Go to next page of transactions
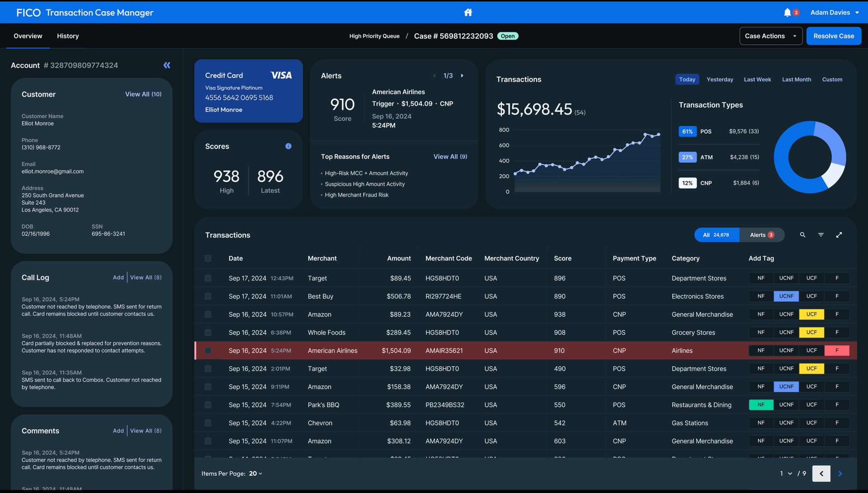 (x=840, y=474)
